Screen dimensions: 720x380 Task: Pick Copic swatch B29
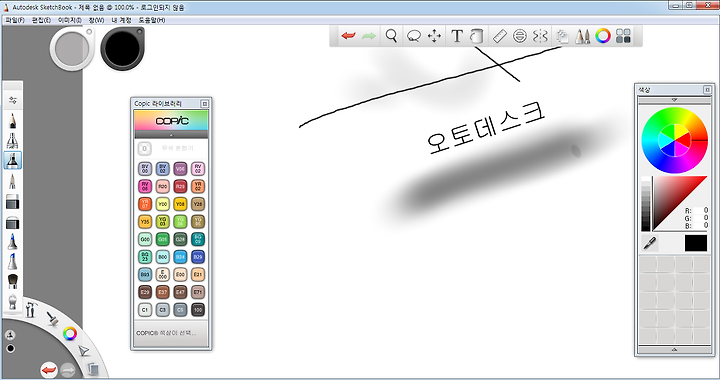(x=197, y=257)
